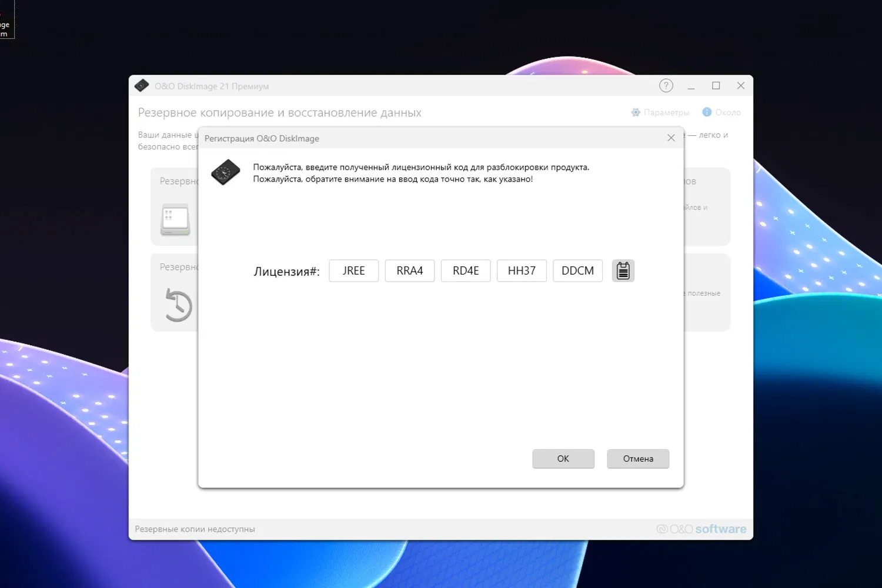Click the gear icon next to Параметры
Screen dimensions: 882x588
tap(636, 112)
